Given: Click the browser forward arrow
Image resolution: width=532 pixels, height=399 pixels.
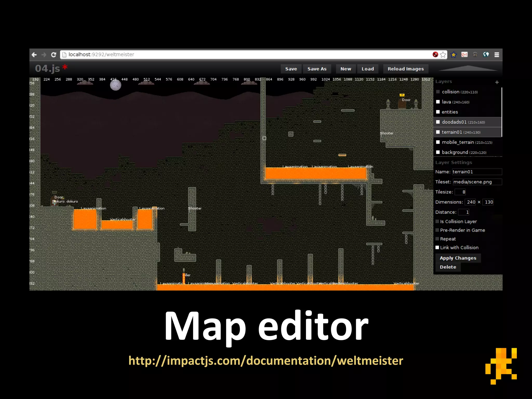Looking at the screenshot, I should [x=44, y=55].
